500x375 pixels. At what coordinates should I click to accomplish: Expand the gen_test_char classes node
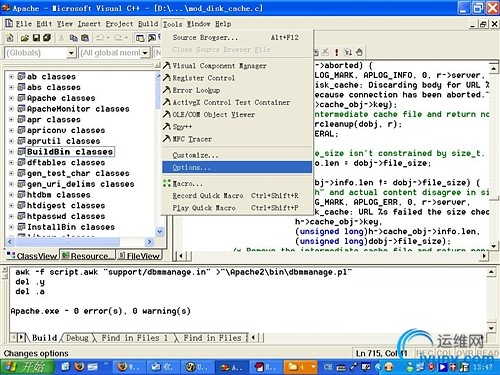pyautogui.click(x=11, y=173)
